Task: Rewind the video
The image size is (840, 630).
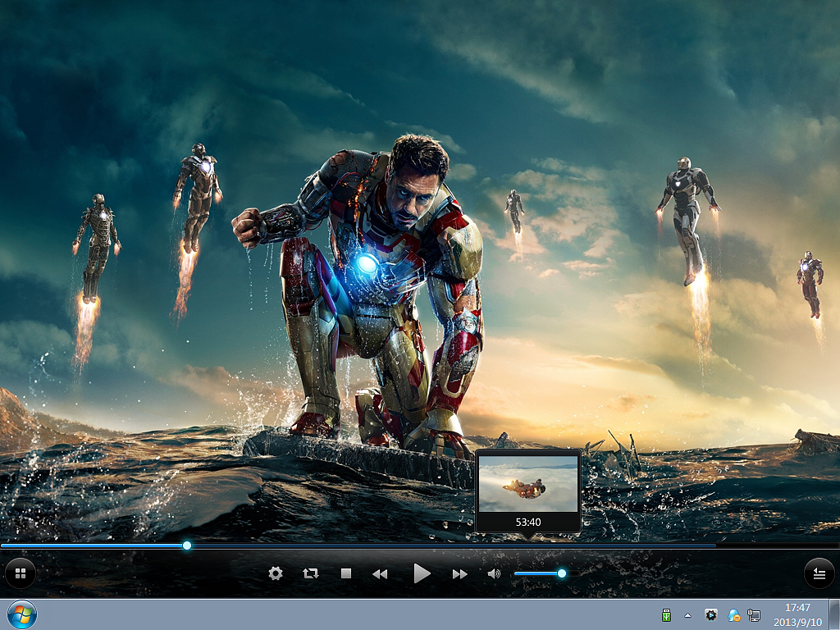Action: (380, 573)
